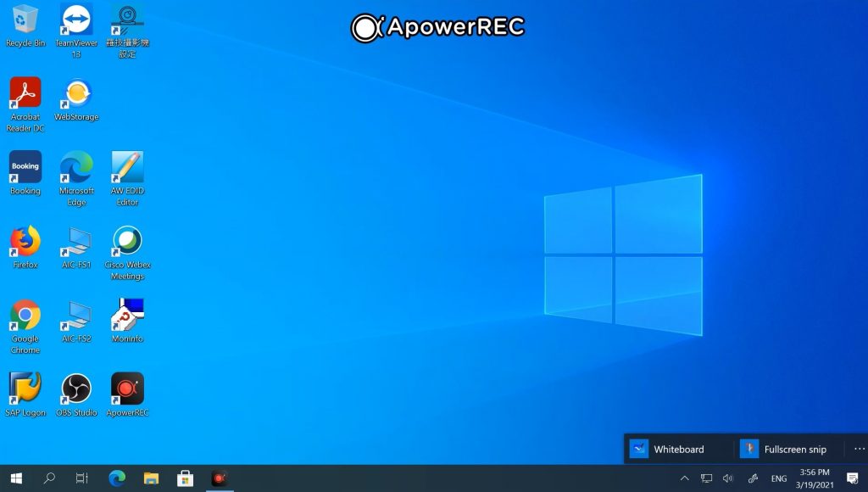Click the Windows Ink Workspace pen icon
The image size is (868, 492).
tap(753, 478)
